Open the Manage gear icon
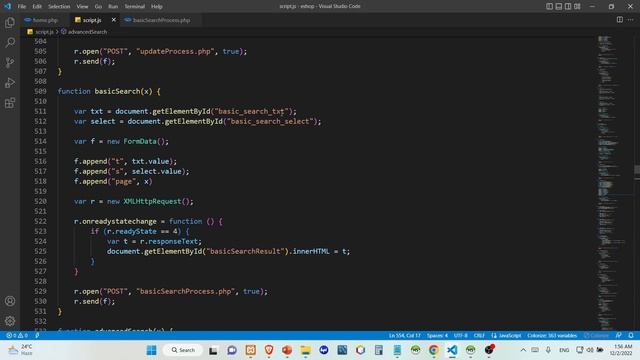The height and width of the screenshot is (360, 640). point(10,321)
